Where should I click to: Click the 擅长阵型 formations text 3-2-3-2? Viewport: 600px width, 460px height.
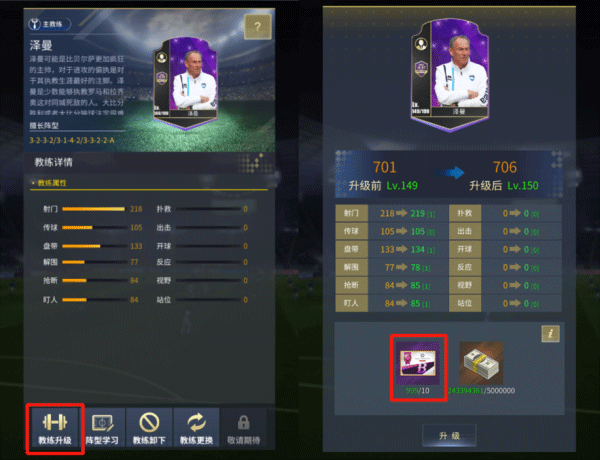point(72,140)
